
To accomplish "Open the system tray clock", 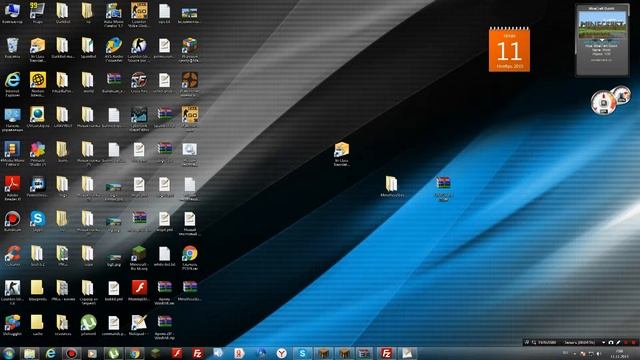I will coord(620,354).
